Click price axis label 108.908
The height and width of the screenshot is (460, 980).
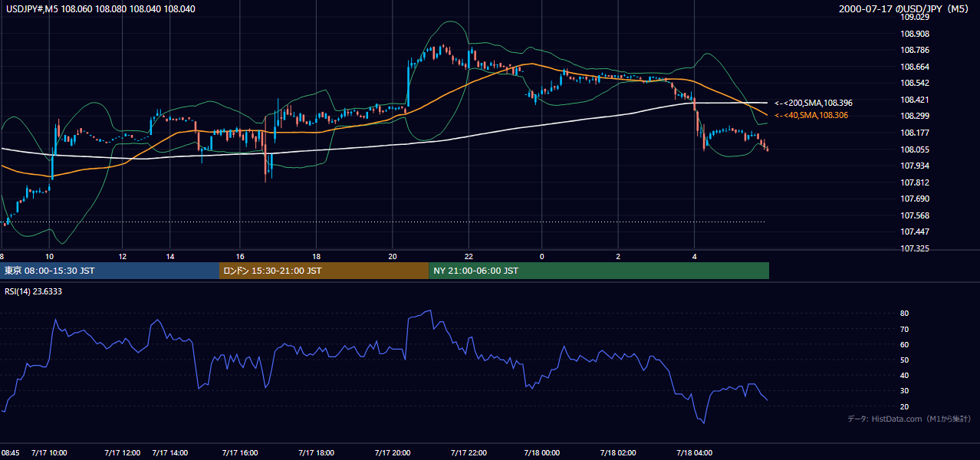915,34
